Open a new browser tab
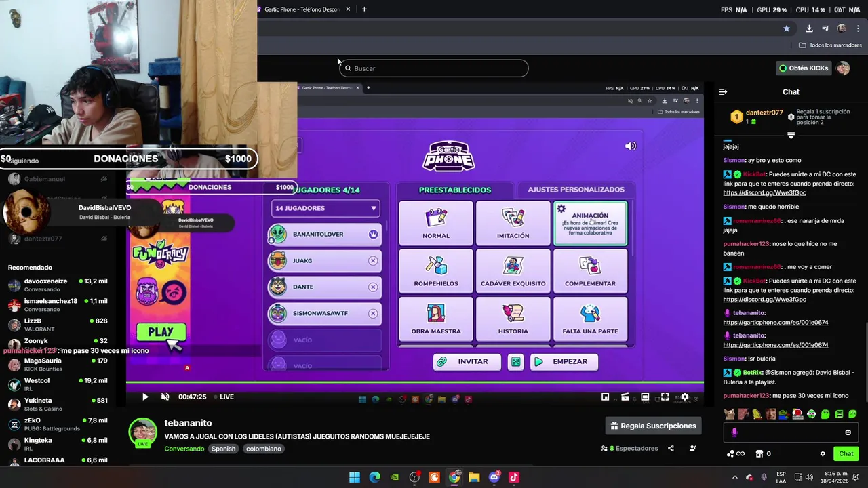Viewport: 868px width, 488px height. (364, 9)
